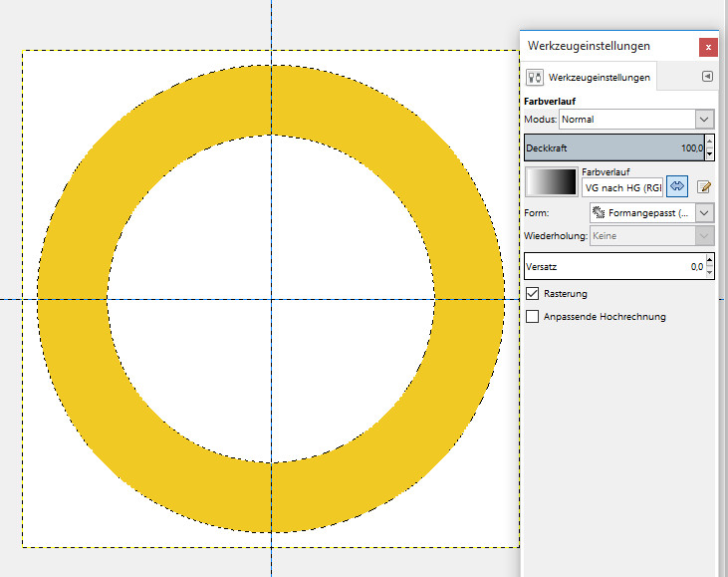Click the tab configuration arrow icon
This screenshot has height=577, width=728.
tap(706, 77)
